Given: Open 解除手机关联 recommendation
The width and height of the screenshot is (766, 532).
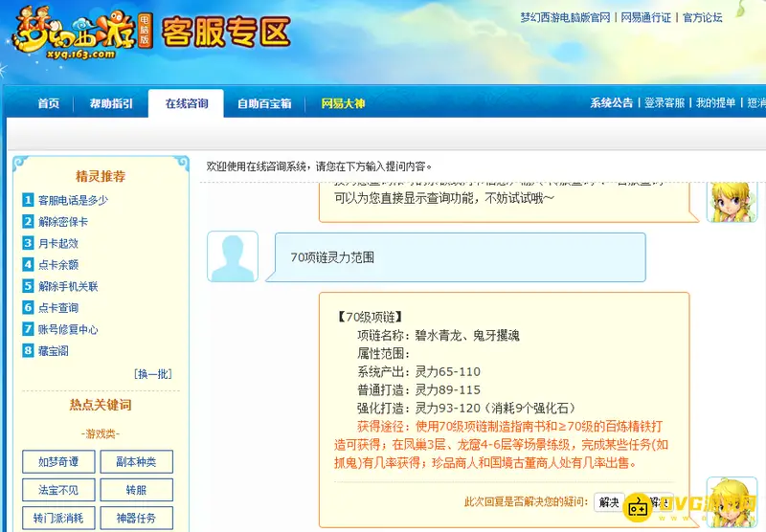Looking at the screenshot, I should pos(68,286).
